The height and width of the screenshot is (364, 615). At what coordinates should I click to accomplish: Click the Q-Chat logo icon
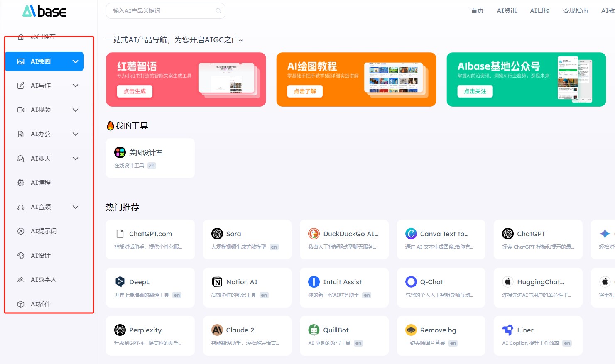click(411, 282)
